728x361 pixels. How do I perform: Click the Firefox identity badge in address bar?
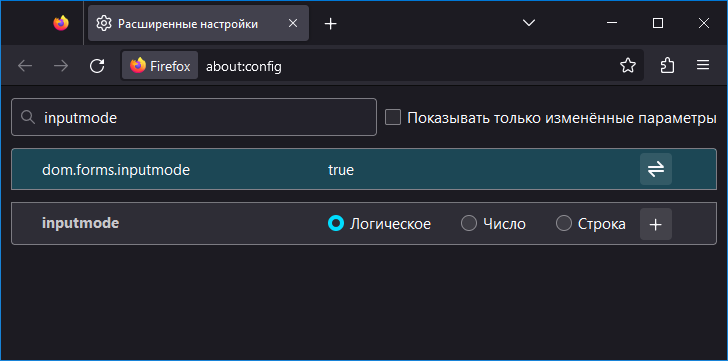160,66
